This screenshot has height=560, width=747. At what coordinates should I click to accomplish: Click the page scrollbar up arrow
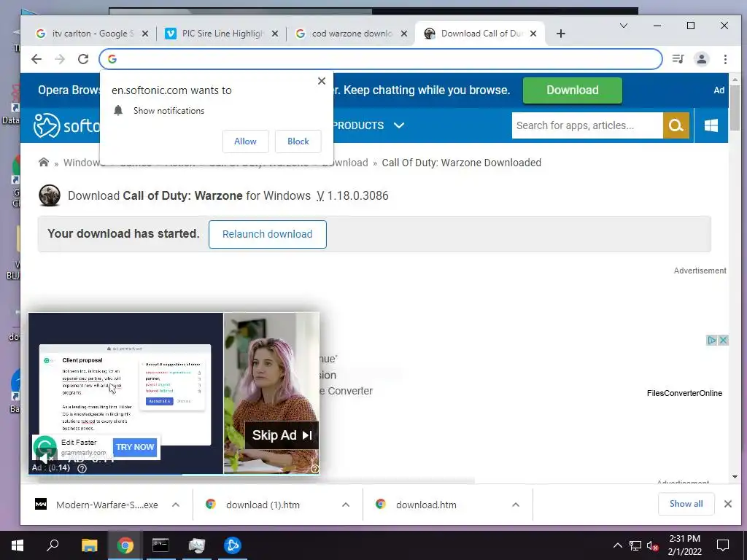735,79
